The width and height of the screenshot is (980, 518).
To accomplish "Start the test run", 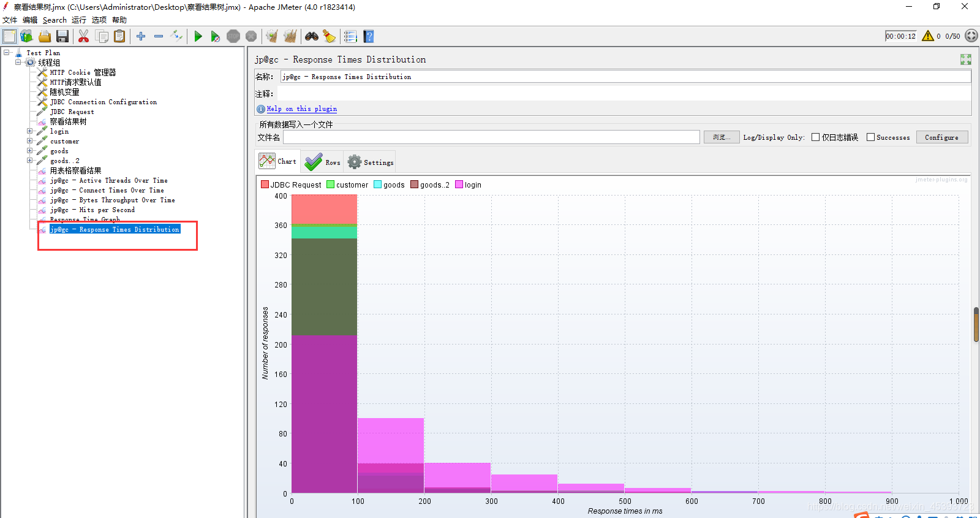I will (x=198, y=36).
